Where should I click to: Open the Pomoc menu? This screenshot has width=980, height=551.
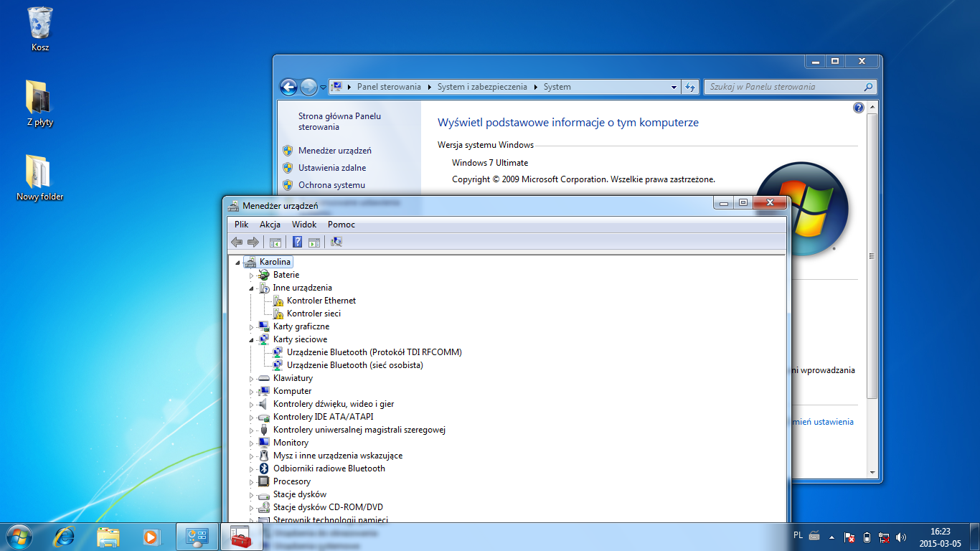coord(341,225)
